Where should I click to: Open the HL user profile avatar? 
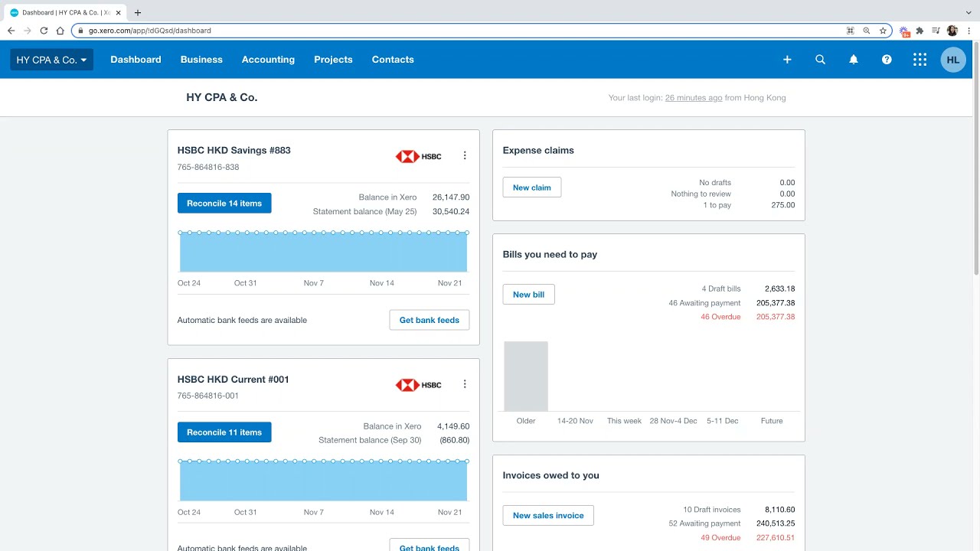click(x=953, y=60)
